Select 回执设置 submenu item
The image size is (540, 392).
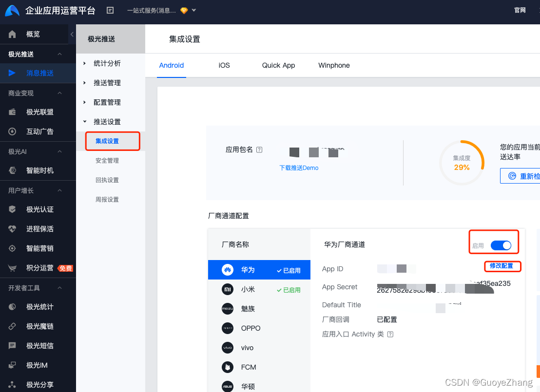point(107,180)
